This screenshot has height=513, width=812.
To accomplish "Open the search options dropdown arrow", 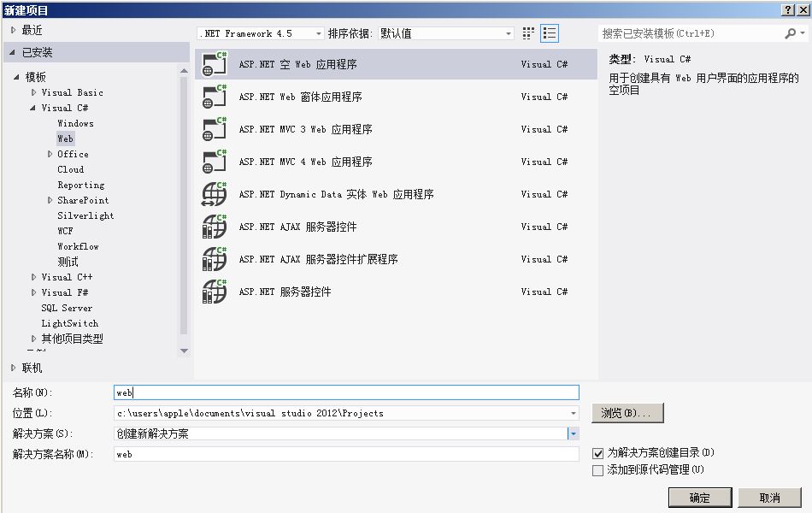I will click(803, 33).
